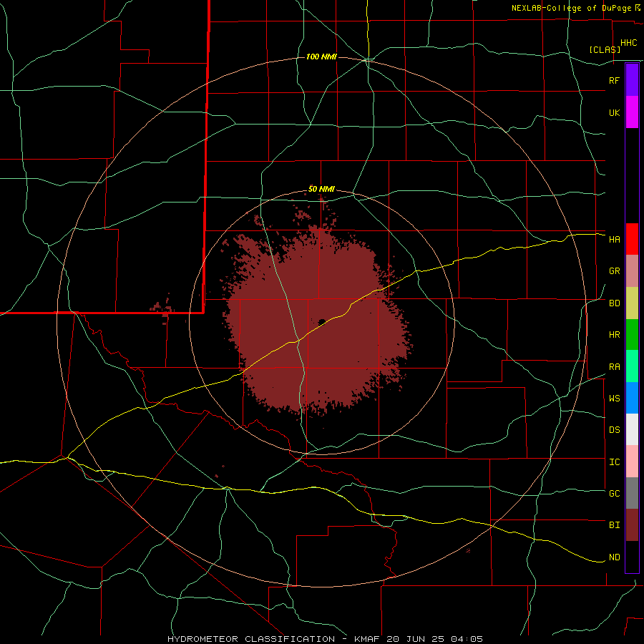Click the WS legend label
644x644 pixels.
[x=614, y=398]
